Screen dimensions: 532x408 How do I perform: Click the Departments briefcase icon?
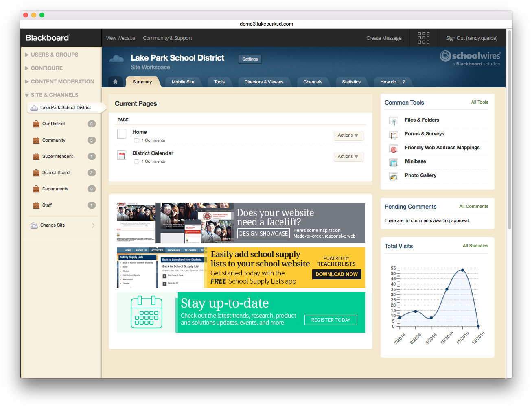pyautogui.click(x=36, y=189)
